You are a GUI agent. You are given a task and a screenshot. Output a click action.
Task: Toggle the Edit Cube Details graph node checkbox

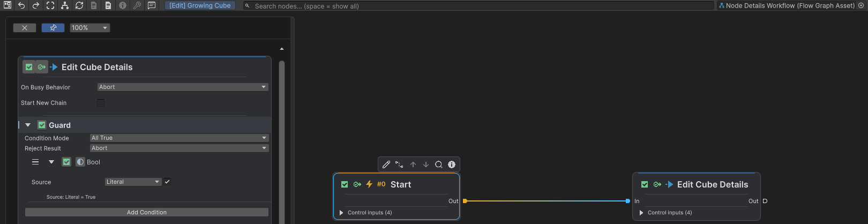(645, 184)
